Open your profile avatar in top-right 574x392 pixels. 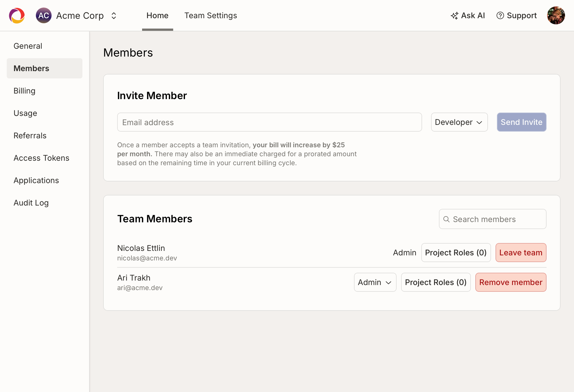point(556,15)
